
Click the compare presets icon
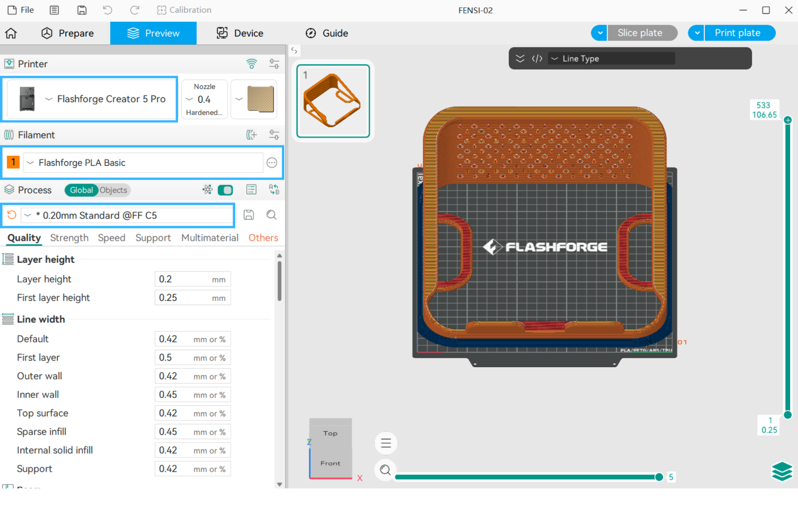pyautogui.click(x=274, y=190)
